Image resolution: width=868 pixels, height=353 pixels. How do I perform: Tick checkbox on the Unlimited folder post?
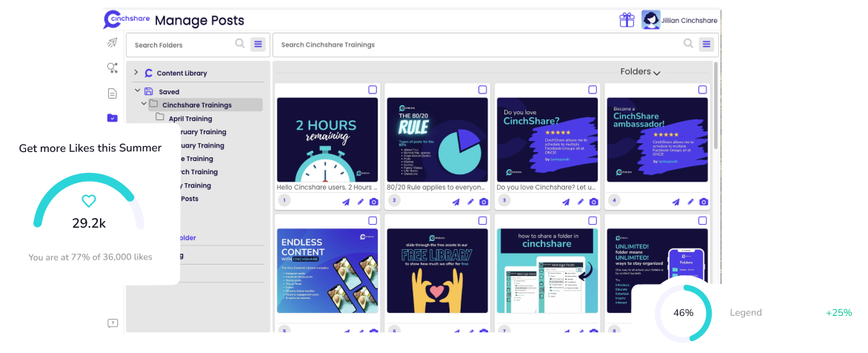703,220
